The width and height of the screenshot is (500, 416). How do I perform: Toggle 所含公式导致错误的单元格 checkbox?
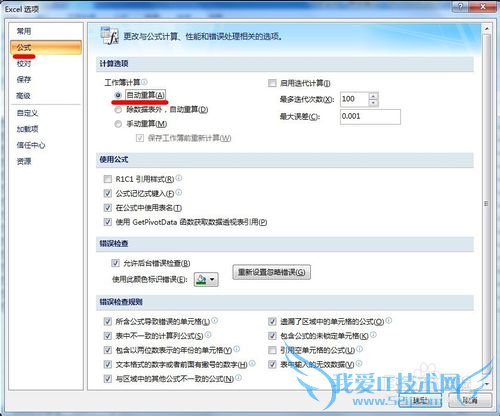tap(108, 322)
